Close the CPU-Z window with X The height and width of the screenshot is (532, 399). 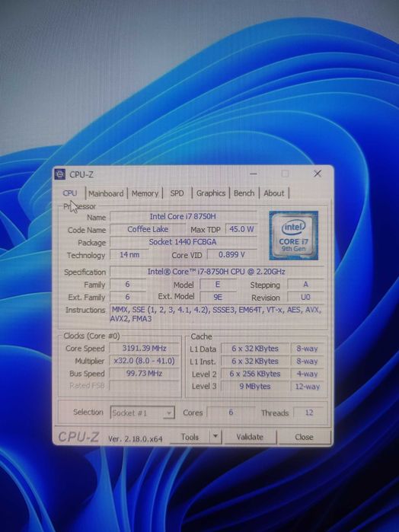(x=318, y=174)
